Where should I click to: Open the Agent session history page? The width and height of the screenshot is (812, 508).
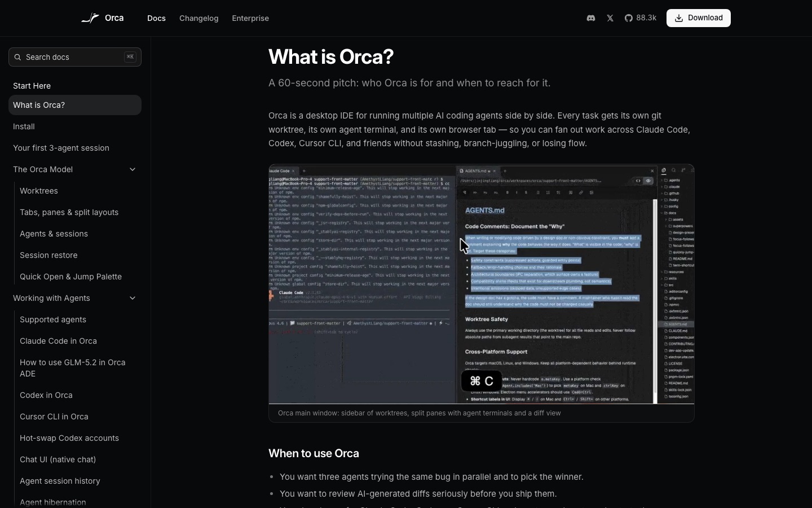60,481
